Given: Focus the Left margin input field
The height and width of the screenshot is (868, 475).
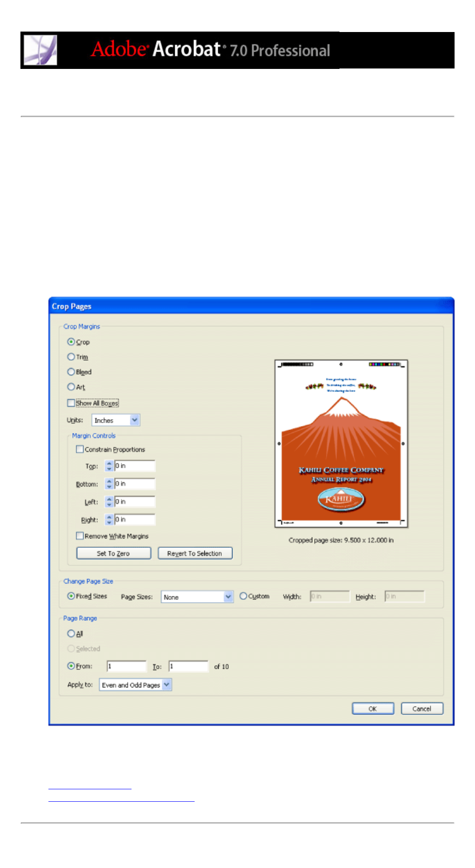Looking at the screenshot, I should click(135, 501).
